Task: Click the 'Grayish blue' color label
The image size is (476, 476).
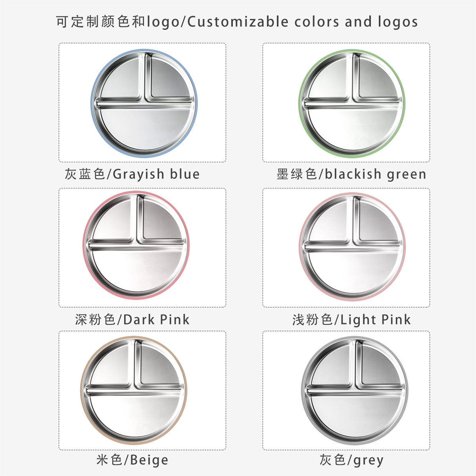Action: coord(132,174)
